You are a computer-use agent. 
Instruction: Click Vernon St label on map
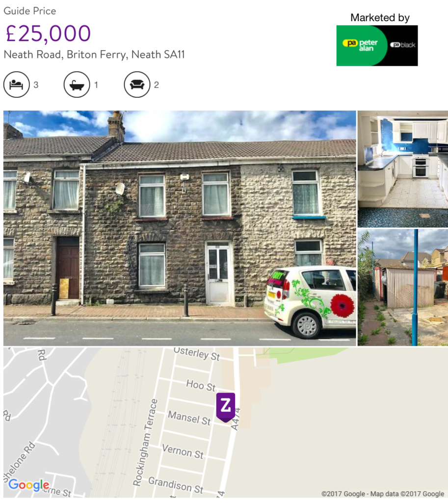click(183, 452)
